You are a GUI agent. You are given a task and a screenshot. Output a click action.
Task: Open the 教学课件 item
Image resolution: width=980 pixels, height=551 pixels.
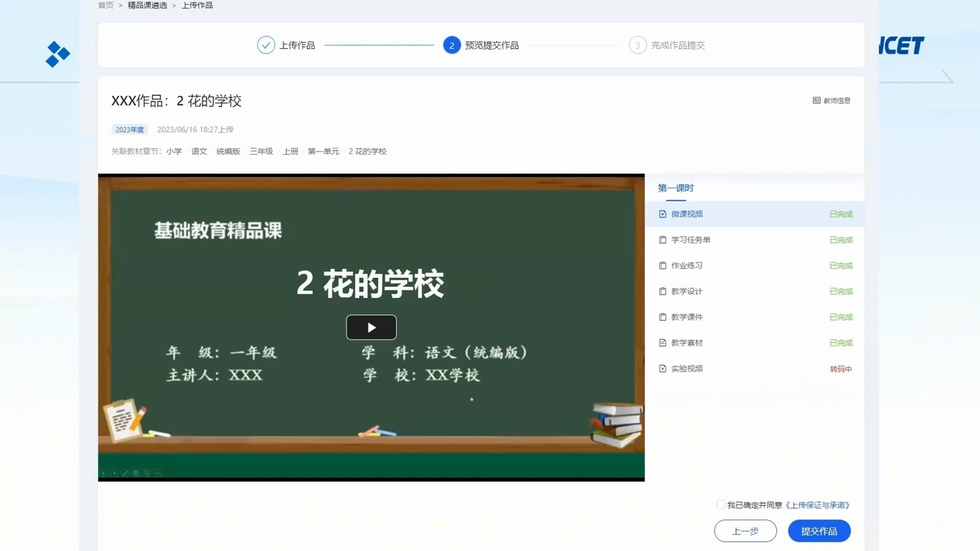(x=755, y=317)
